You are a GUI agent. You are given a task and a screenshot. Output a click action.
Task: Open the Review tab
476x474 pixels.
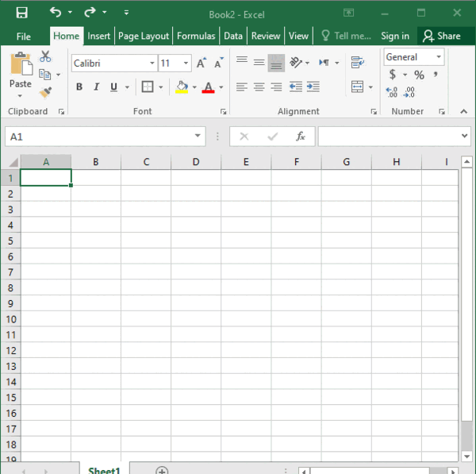click(x=266, y=36)
